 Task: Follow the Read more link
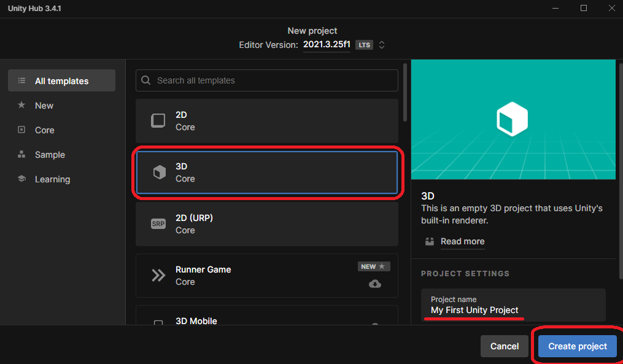pyautogui.click(x=462, y=241)
